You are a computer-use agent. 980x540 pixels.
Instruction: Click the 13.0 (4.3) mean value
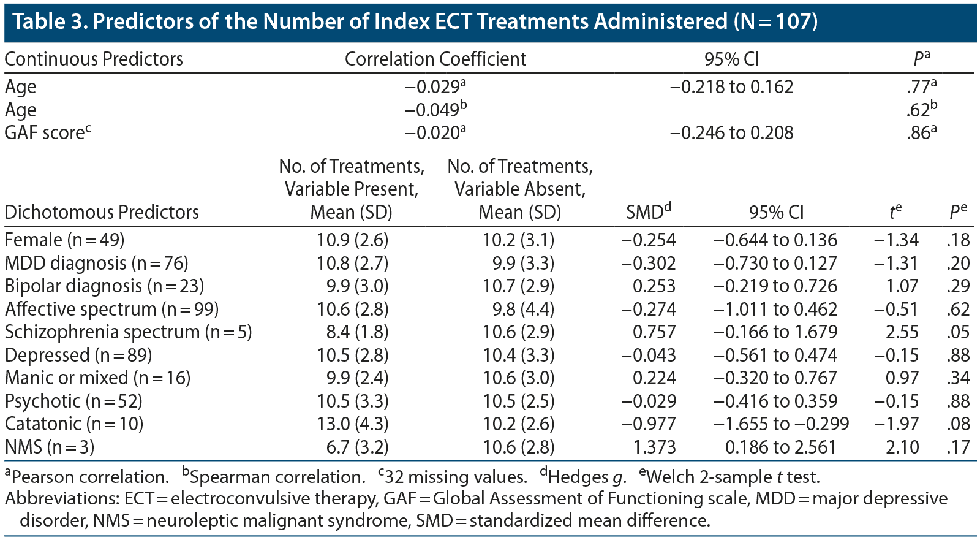[x=352, y=424]
